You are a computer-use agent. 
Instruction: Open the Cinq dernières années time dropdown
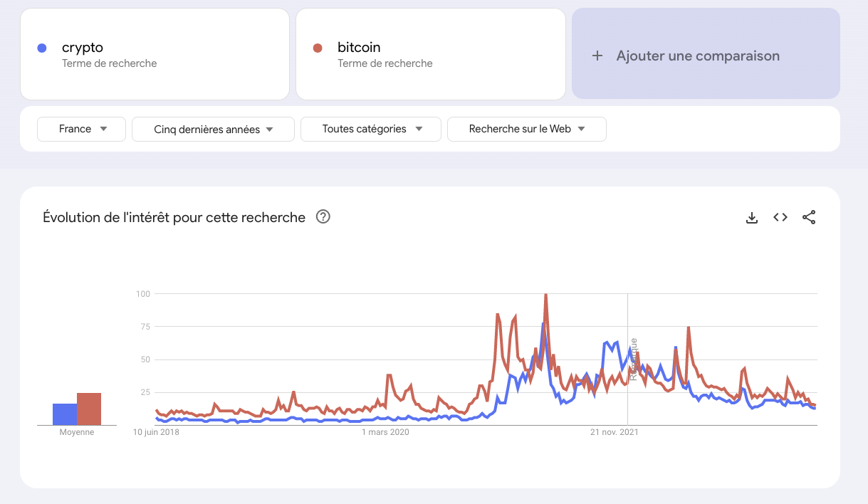[x=212, y=129]
